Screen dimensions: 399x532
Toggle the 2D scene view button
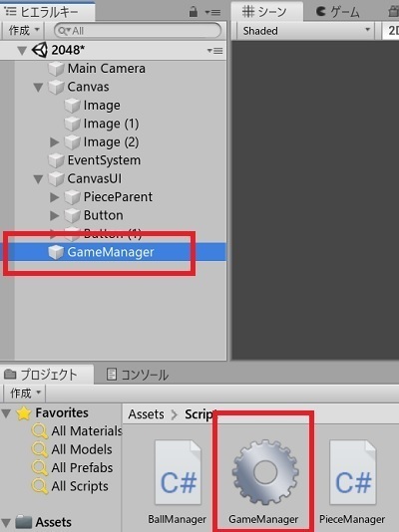[x=392, y=31]
